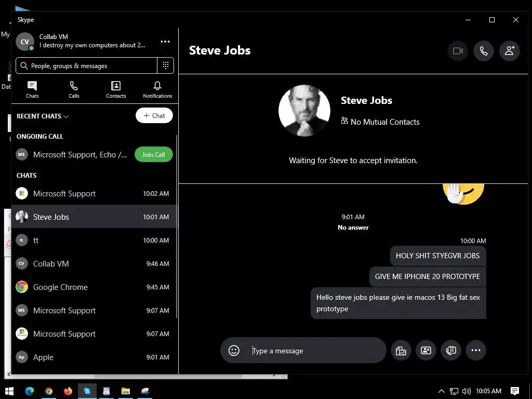Open the Collab VM chat at 9:46 AM
Screen dimensions: 532x399
[x=94, y=263]
